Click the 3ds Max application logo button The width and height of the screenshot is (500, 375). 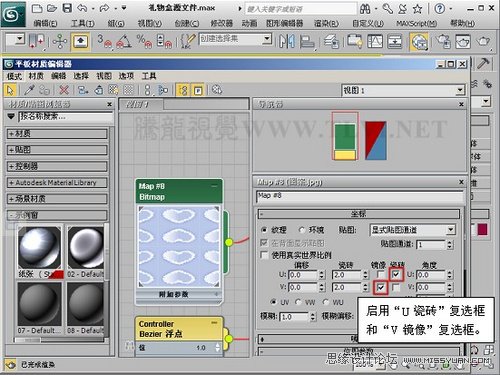[x=13, y=14]
